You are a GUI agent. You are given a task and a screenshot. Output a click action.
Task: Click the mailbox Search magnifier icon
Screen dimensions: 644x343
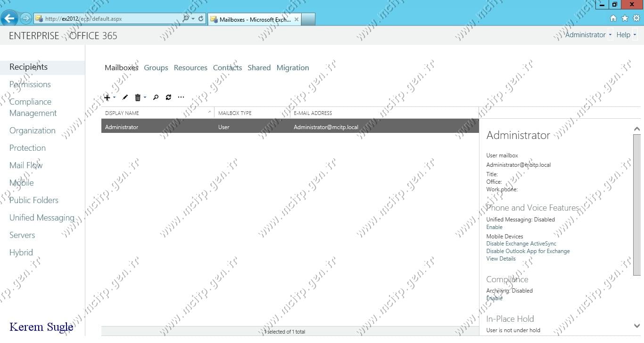(x=156, y=98)
